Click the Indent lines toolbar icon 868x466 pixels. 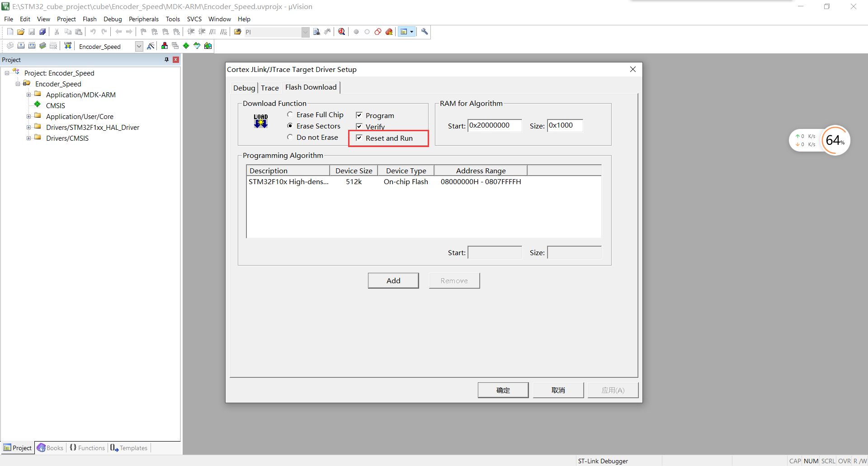tap(191, 32)
